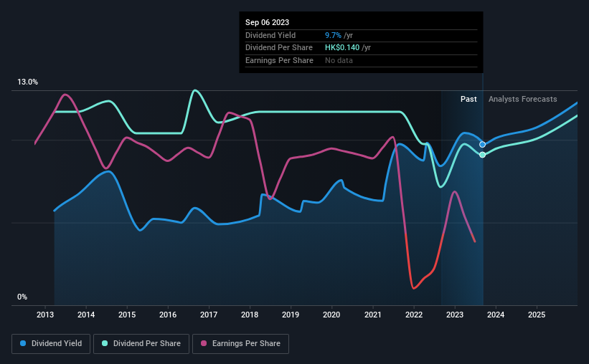Click the 9.7% dividend yield value
This screenshot has width=589, height=364.
(333, 35)
